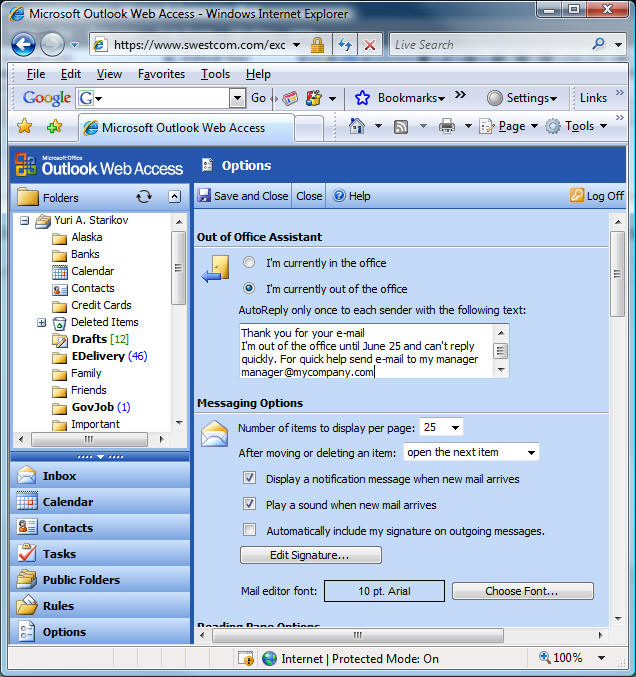This screenshot has width=636, height=677.
Task: Open Rules in navigation pane
Action: pyautogui.click(x=100, y=605)
